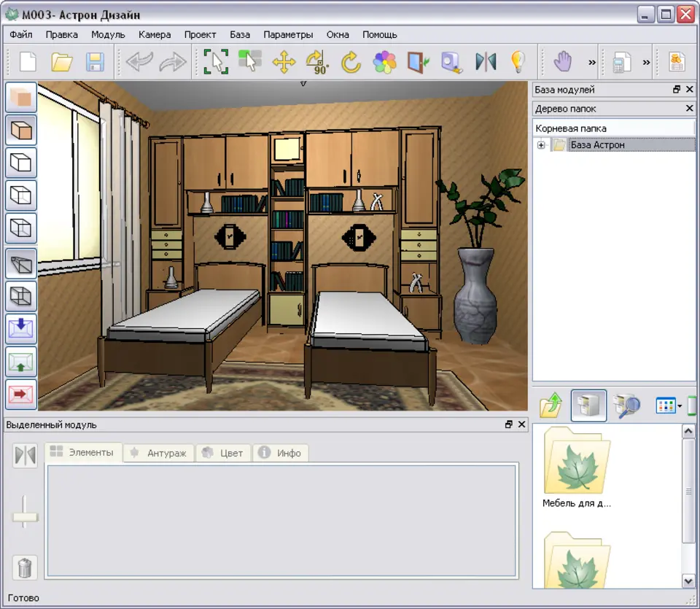Toggle the orthographic wireframe box view
The width and height of the screenshot is (700, 609).
[21, 296]
